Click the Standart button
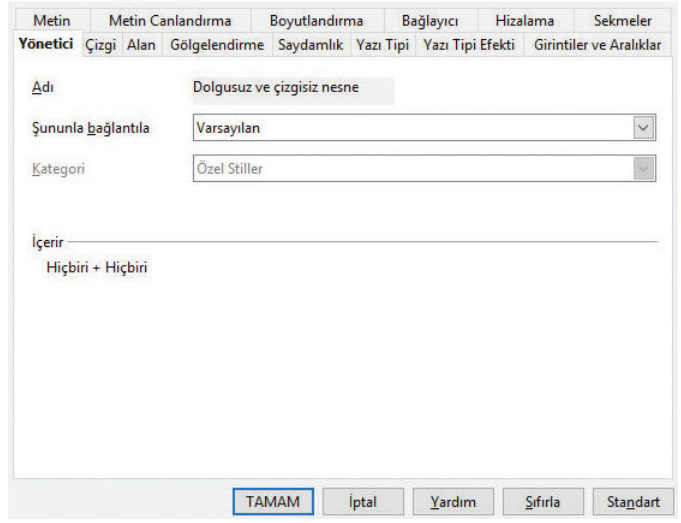The width and height of the screenshot is (681, 523). click(633, 501)
